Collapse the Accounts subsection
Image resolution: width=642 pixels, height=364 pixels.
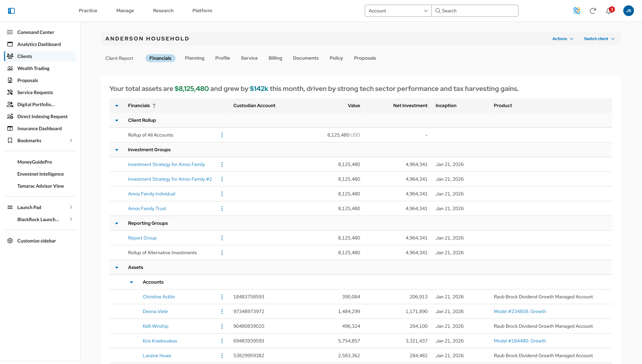(131, 282)
